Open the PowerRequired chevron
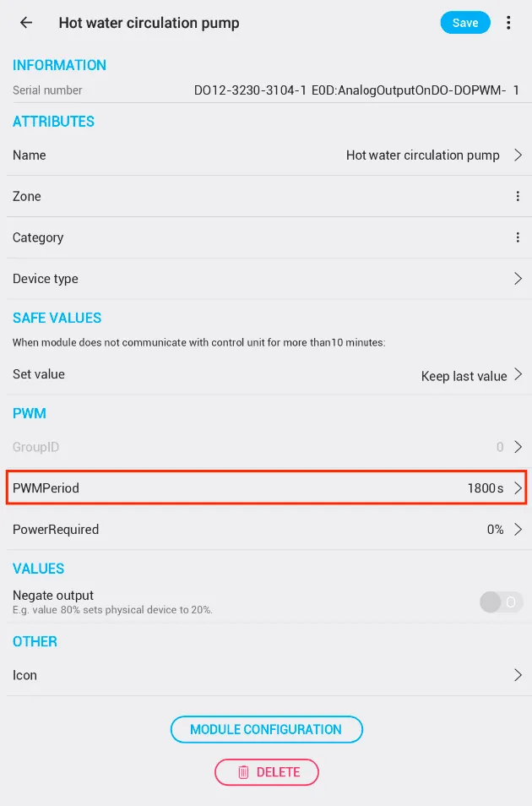Viewport: 532px width, 806px height. tap(518, 530)
